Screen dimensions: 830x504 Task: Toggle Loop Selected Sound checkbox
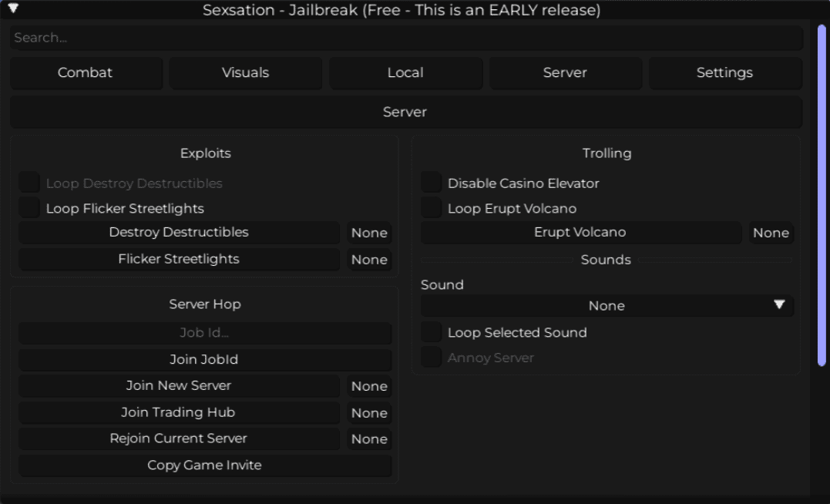click(x=432, y=332)
